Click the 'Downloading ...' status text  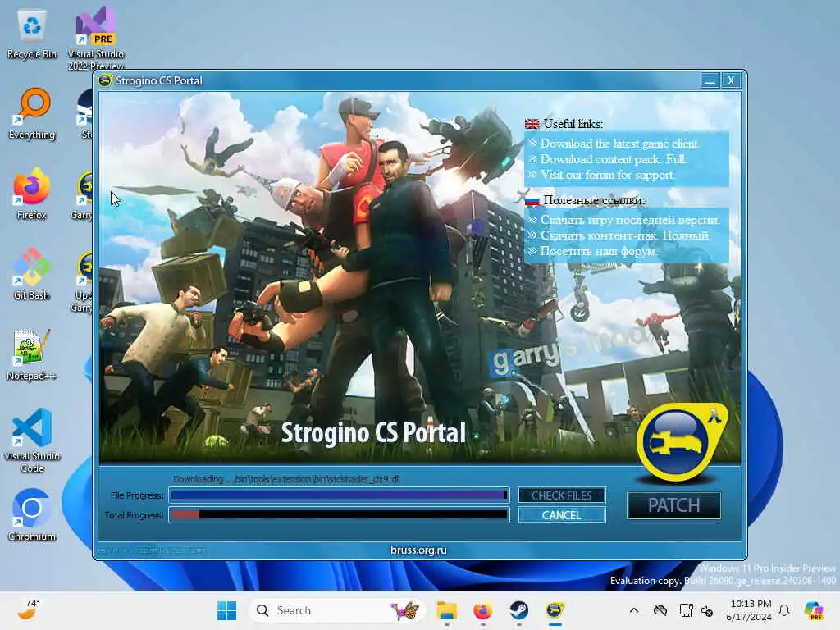point(286,479)
